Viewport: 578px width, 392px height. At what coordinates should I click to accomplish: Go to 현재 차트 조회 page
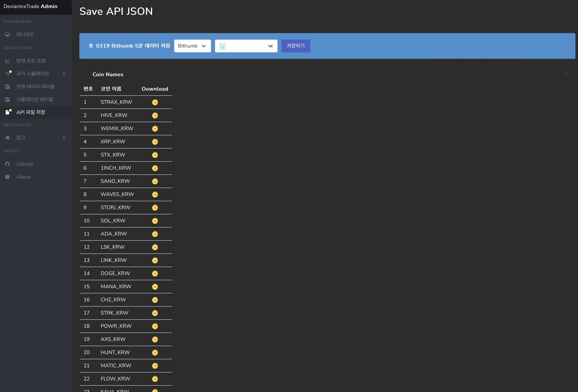(31, 61)
